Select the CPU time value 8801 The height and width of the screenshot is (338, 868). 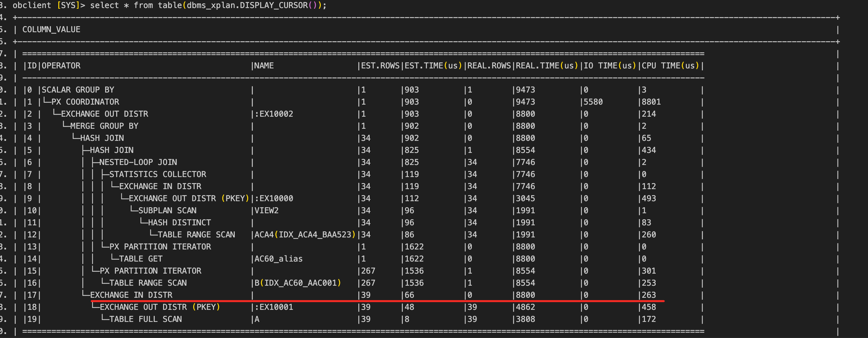[x=651, y=102]
